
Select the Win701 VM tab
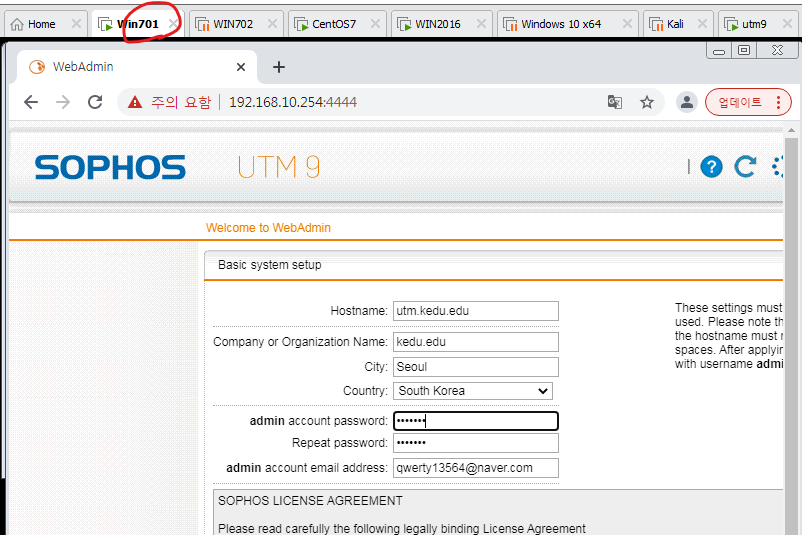[x=138, y=24]
